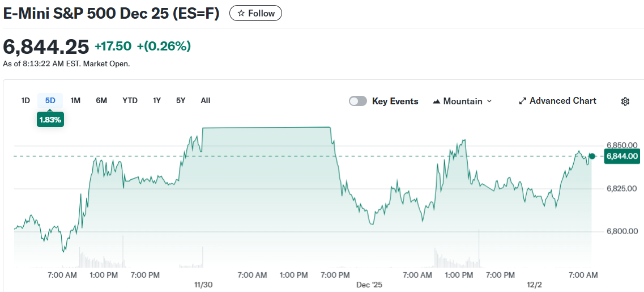Click the Key Events label text
The height and width of the screenshot is (292, 644).
click(395, 101)
